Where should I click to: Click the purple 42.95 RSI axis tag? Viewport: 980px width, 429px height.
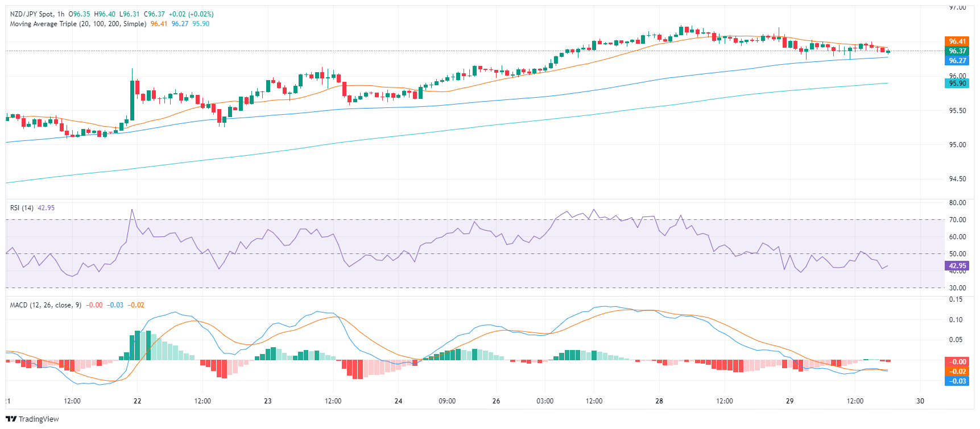tap(957, 266)
